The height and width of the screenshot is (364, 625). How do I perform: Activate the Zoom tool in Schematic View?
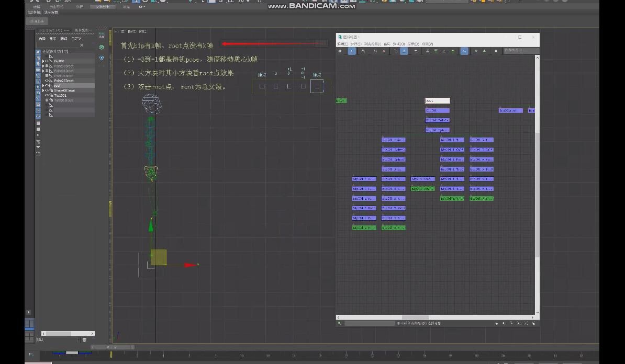point(504,323)
